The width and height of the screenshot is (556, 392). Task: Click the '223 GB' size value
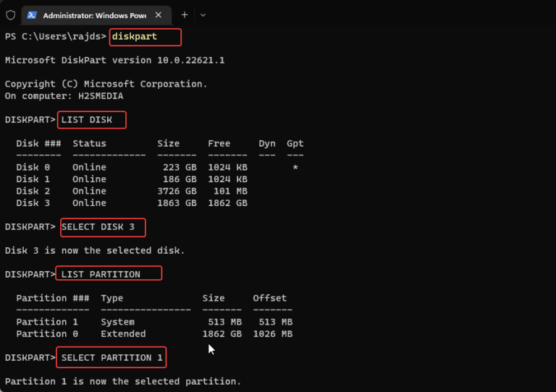[x=180, y=167]
